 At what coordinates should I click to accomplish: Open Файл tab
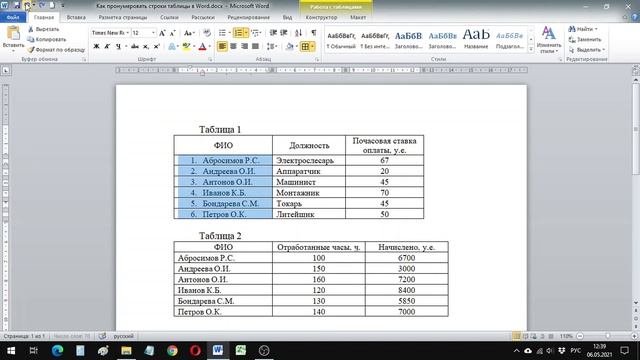point(13,17)
